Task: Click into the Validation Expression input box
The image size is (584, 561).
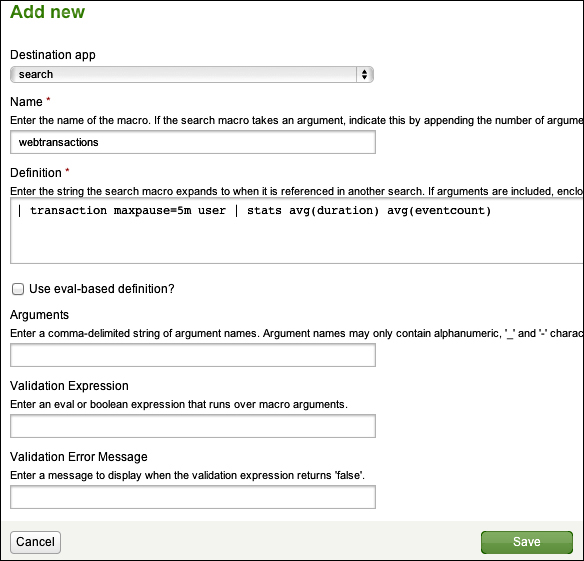Action: point(193,426)
